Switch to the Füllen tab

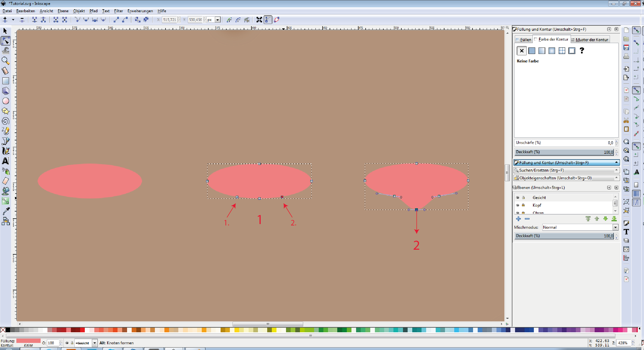click(x=523, y=40)
